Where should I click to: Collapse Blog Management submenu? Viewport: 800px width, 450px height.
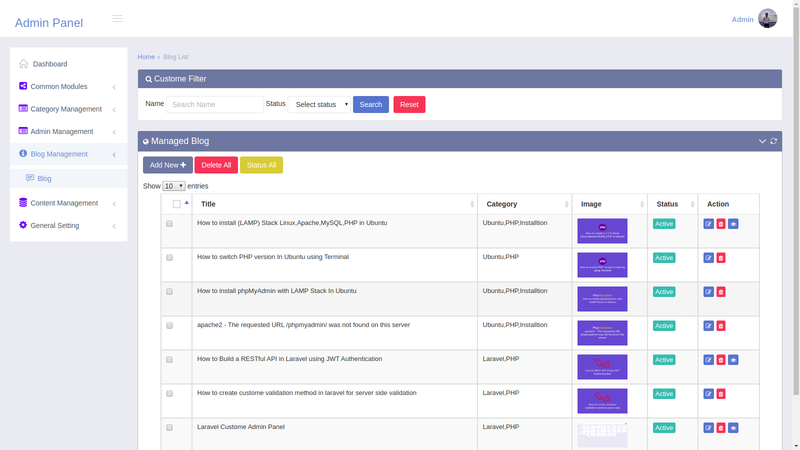pos(68,154)
